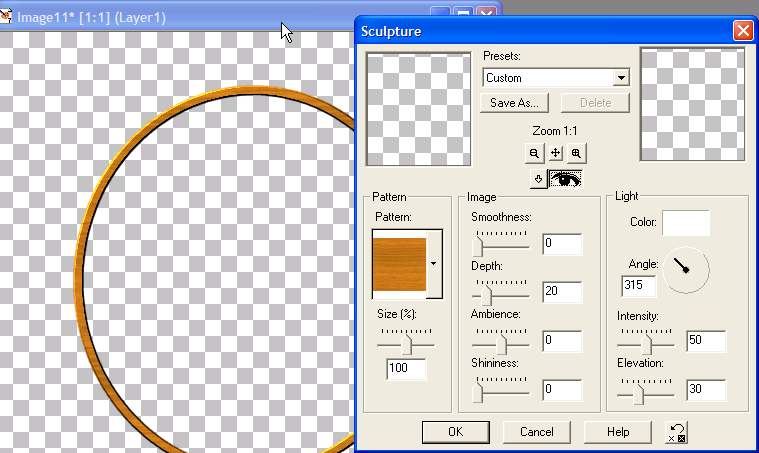Viewport: 759px width, 453px height.
Task: Close the Sculpture dialog
Action: coord(743,31)
